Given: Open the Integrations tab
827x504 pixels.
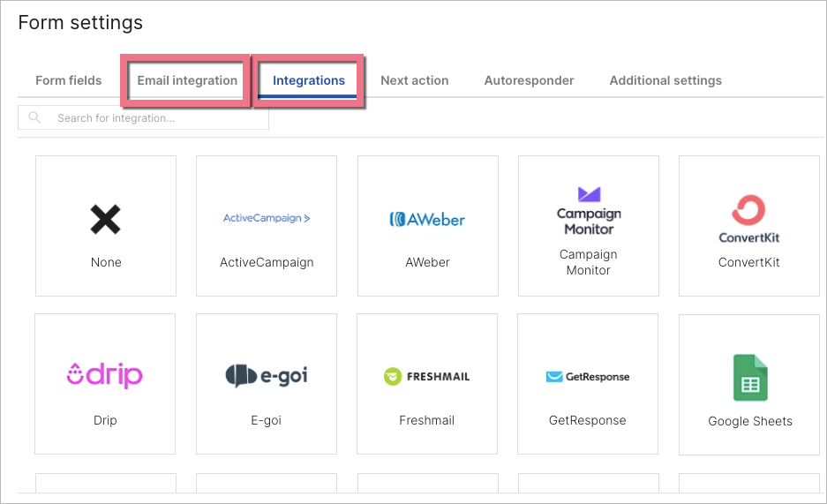Looking at the screenshot, I should pos(309,80).
